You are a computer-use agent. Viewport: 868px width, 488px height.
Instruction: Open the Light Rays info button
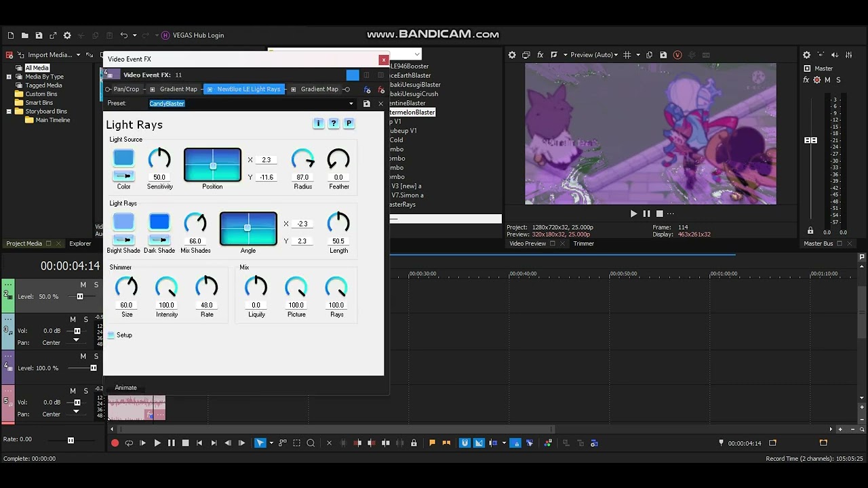click(x=319, y=123)
